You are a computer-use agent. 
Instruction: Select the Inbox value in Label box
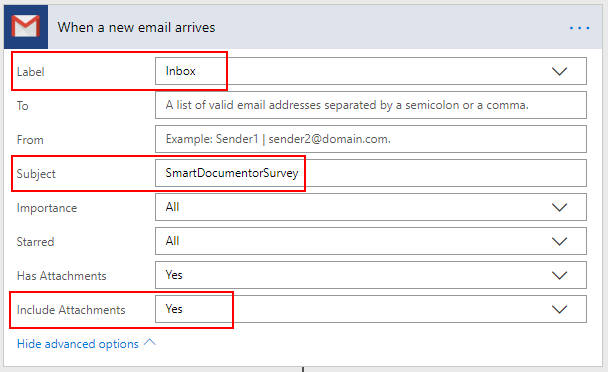pos(180,71)
